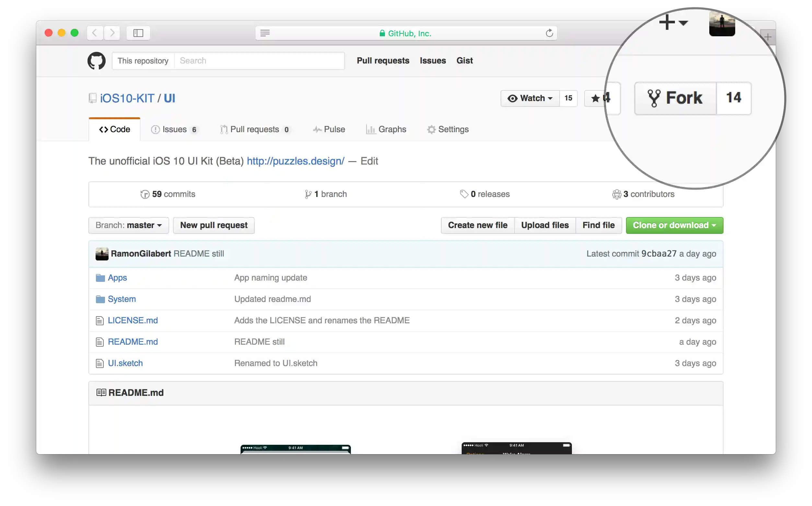812x506 pixels.
Task: Click the GitHub Octocat logo
Action: click(x=96, y=61)
